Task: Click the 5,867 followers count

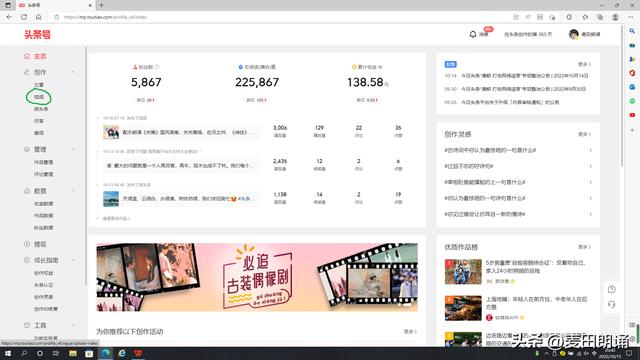Action: (x=146, y=82)
